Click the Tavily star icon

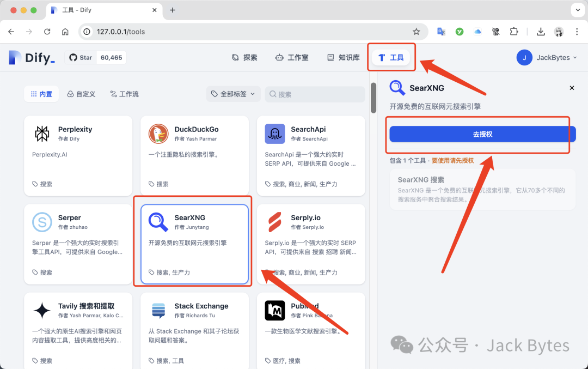(x=42, y=311)
